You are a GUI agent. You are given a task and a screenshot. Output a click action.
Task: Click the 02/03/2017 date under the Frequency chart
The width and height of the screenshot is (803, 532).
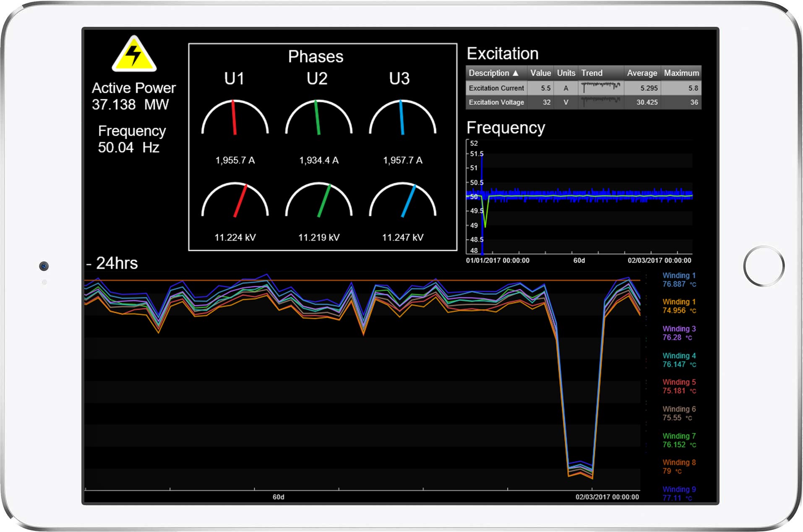coord(659,260)
